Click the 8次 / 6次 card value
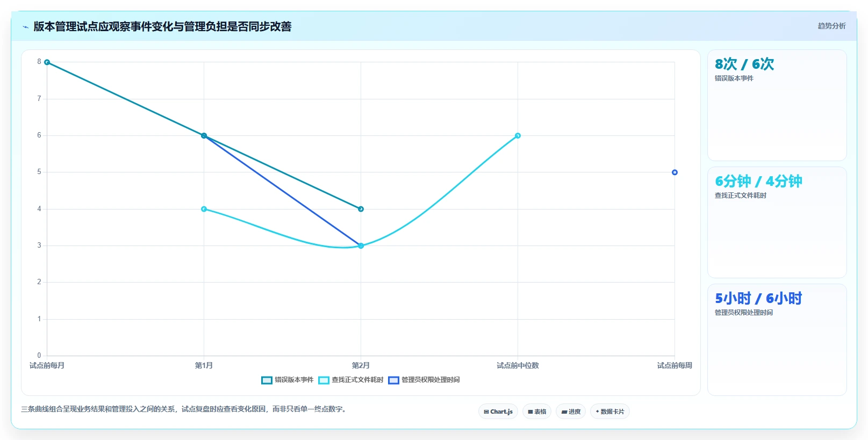The height and width of the screenshot is (440, 868). click(744, 64)
